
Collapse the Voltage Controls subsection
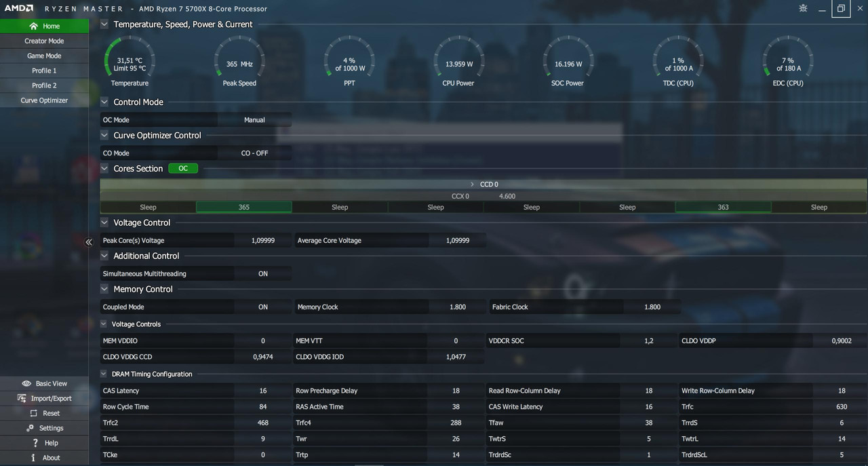(x=104, y=324)
